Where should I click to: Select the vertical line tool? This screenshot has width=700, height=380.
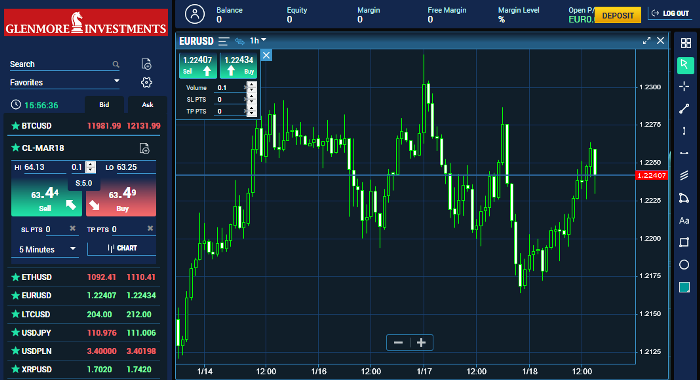(x=684, y=131)
